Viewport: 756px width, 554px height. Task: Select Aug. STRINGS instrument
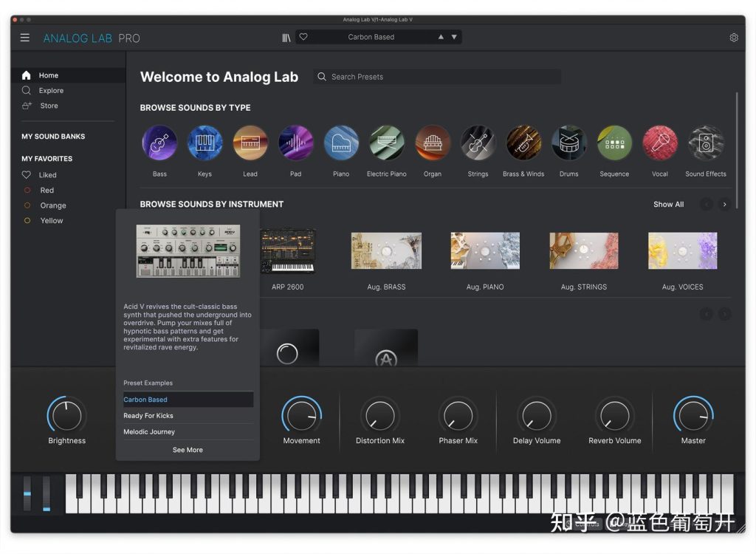pyautogui.click(x=584, y=251)
